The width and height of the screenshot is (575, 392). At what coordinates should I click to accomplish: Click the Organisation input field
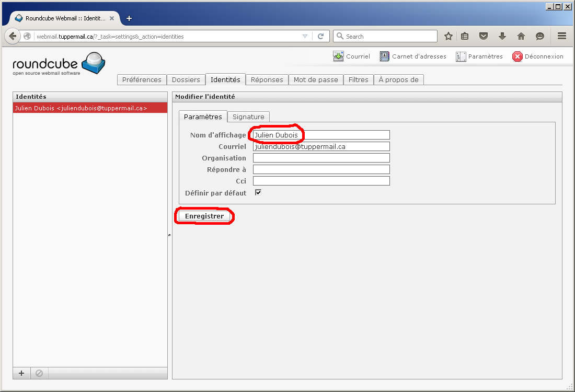coord(321,158)
